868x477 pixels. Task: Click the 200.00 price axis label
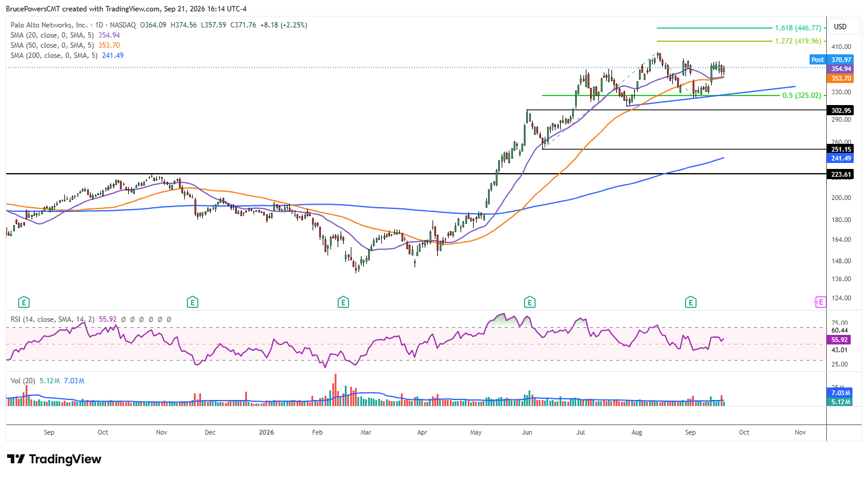841,198
